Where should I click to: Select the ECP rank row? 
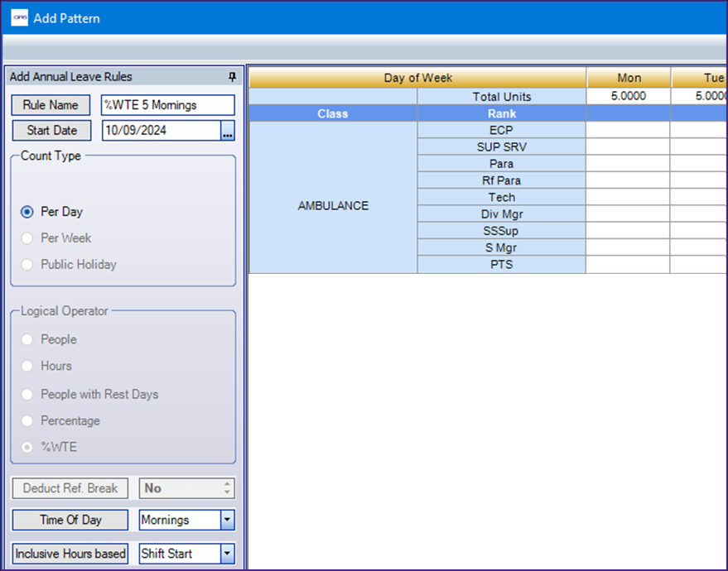tap(501, 130)
